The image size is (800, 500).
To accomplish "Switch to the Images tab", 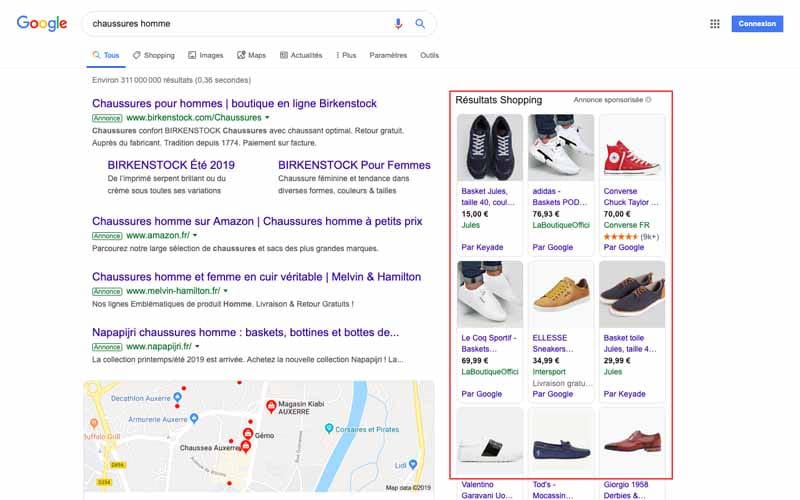I will pos(206,55).
